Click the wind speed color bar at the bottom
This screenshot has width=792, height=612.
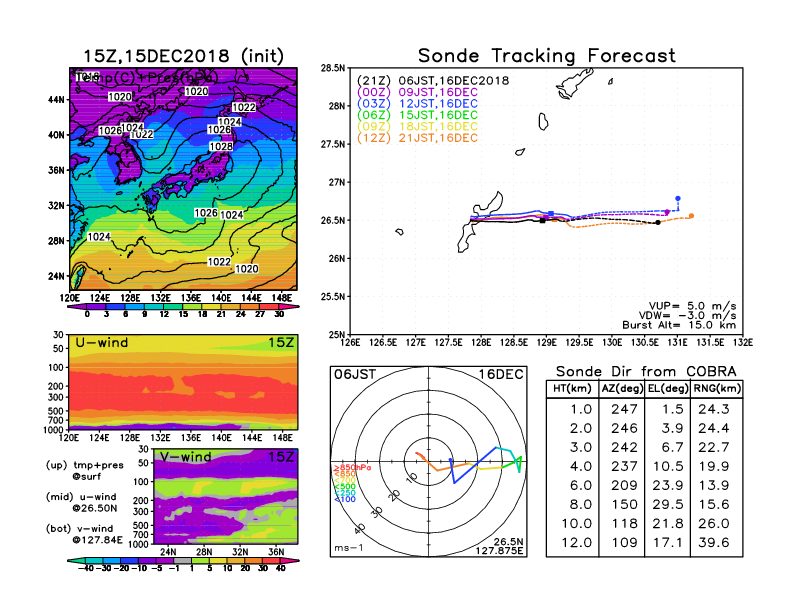click(x=183, y=561)
